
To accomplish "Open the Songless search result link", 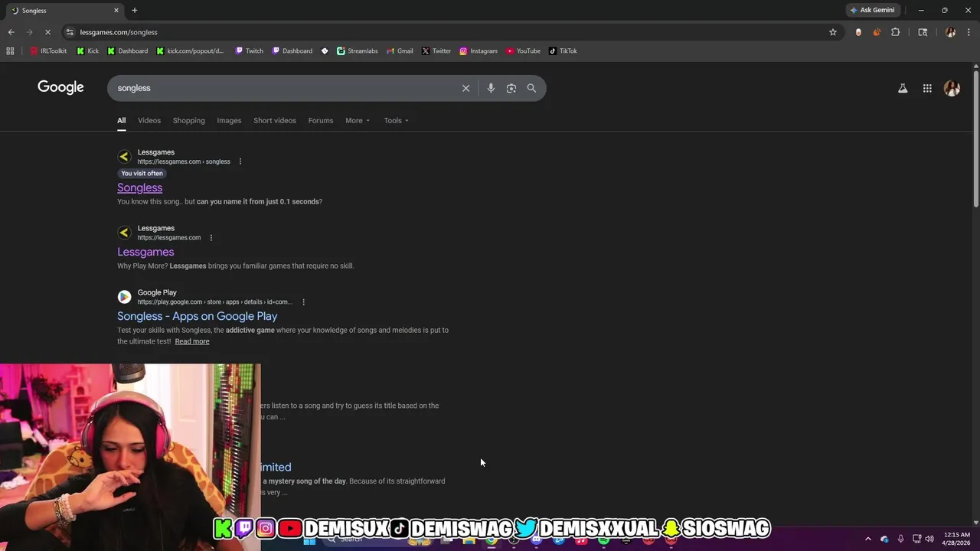I will (x=139, y=187).
